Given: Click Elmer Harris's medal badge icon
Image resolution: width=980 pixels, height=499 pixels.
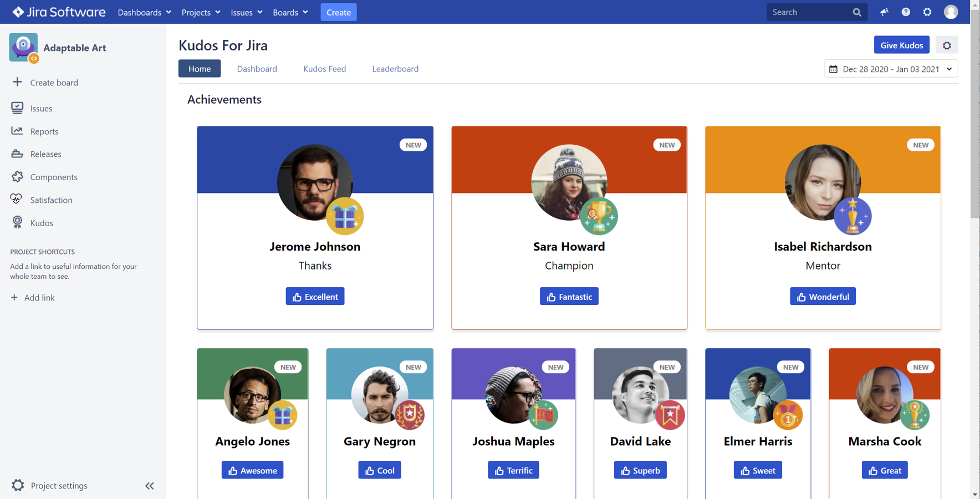Looking at the screenshot, I should [788, 415].
